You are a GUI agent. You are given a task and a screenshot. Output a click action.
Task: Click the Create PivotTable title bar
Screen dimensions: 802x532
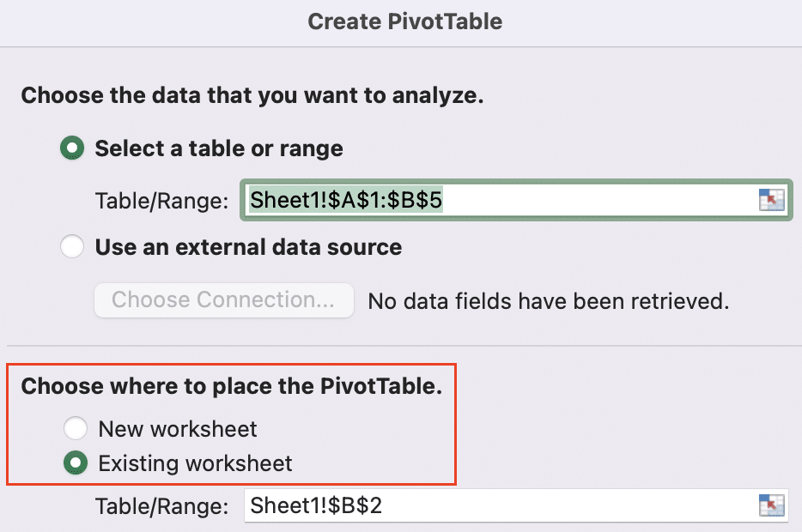[401, 22]
